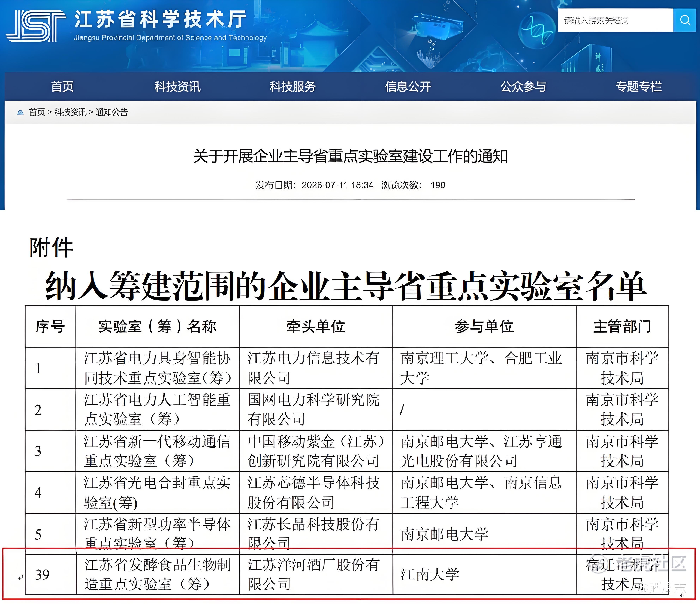Click the 牵头单位 column header
This screenshot has width=700, height=604.
(316, 326)
